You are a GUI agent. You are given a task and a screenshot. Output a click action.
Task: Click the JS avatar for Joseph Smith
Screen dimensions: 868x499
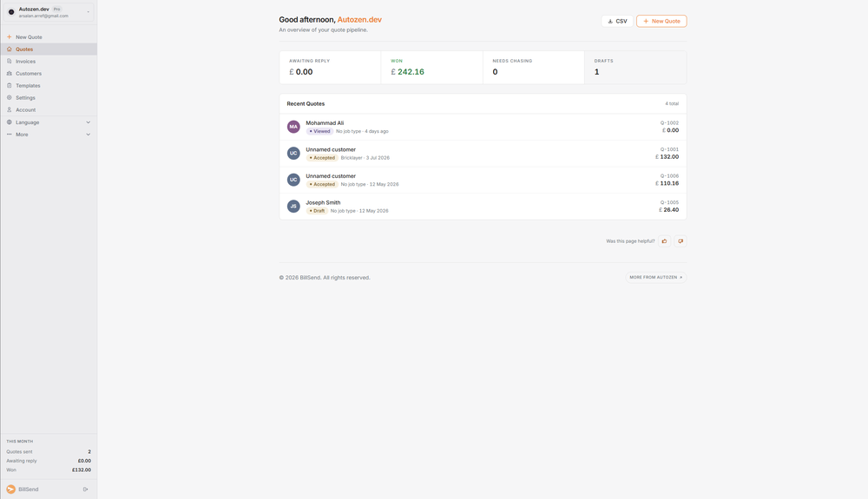point(293,207)
